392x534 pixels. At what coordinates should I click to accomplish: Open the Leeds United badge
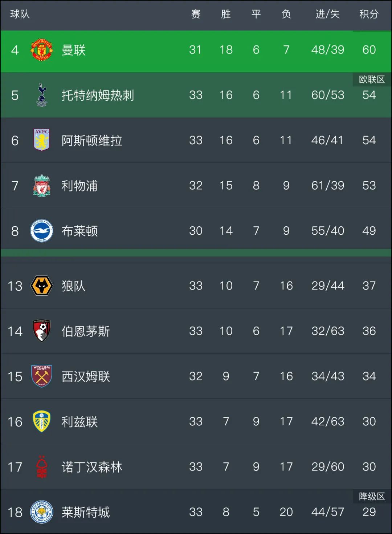coord(42,421)
